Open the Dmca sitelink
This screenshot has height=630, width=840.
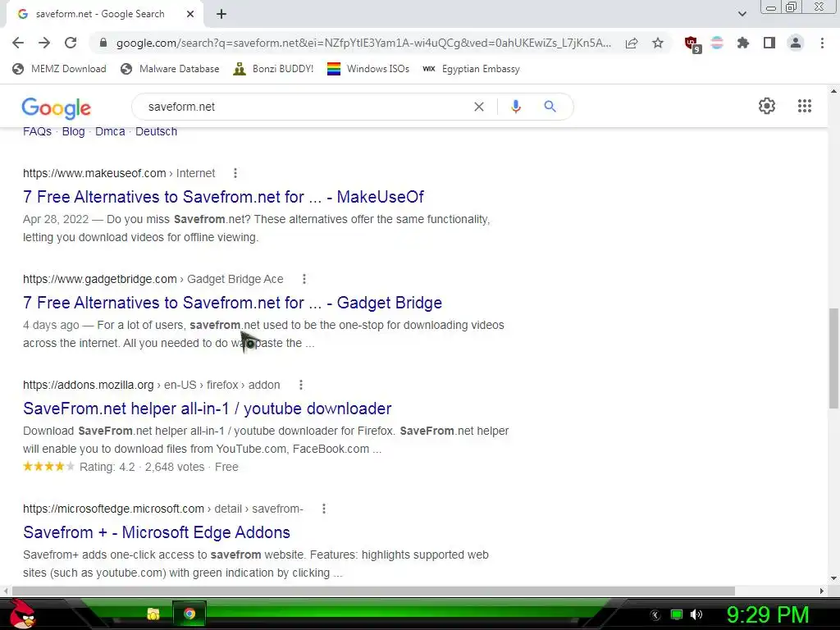(110, 131)
